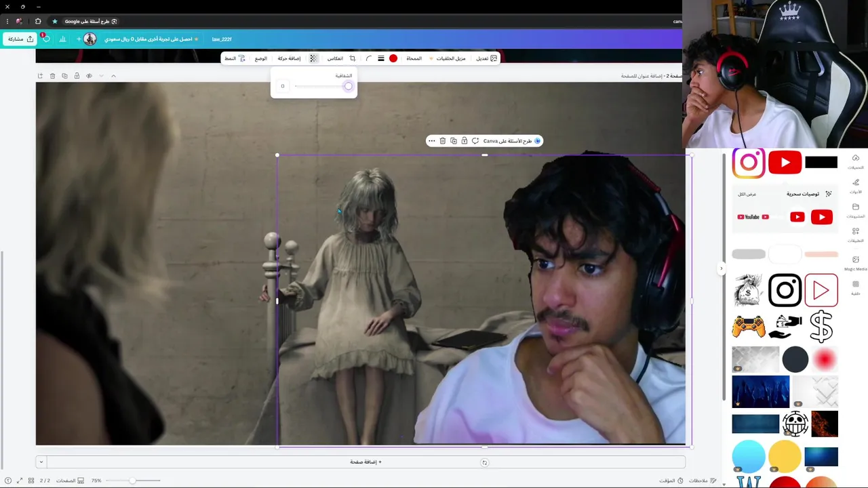Open the الأدوات (Tools) sidebar tab

pyautogui.click(x=856, y=186)
